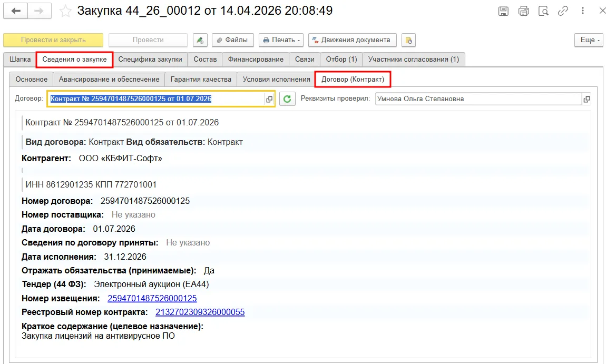Image resolution: width=606 pixels, height=364 pixels.
Task: Expand the Печать dropdown menu
Action: (x=281, y=40)
